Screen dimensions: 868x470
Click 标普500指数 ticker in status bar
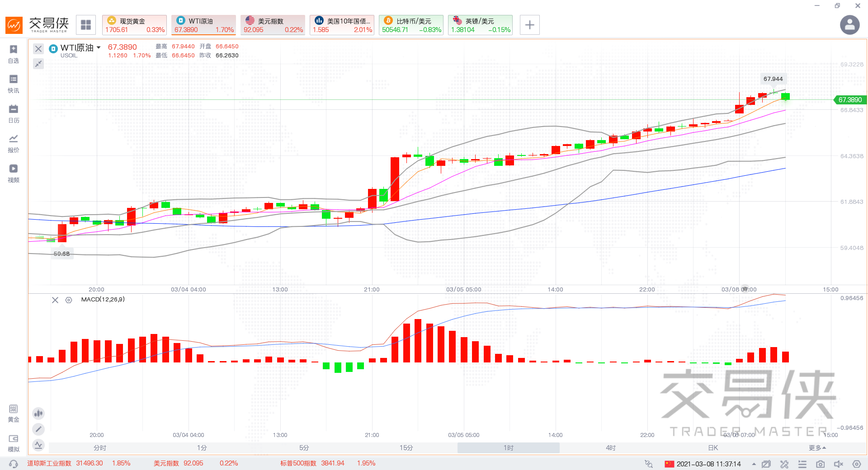(328, 463)
